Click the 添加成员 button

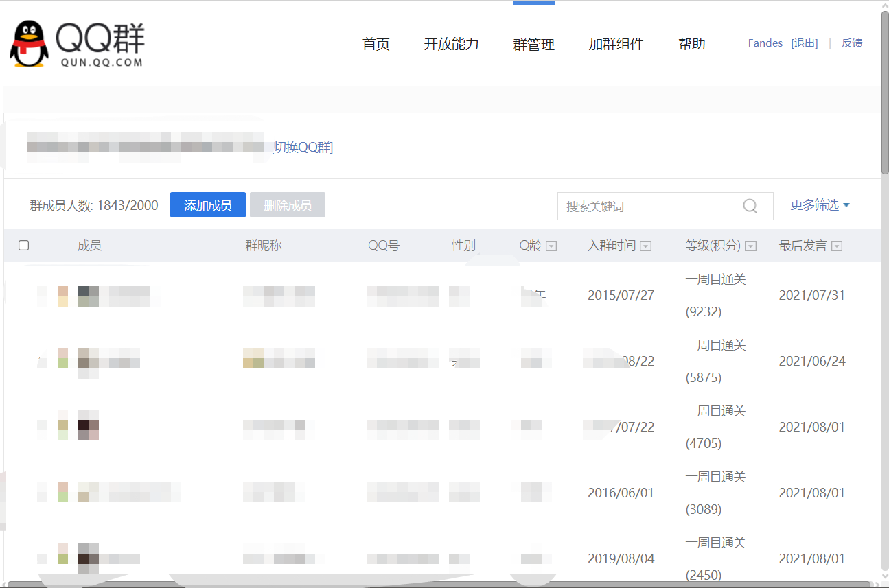point(207,204)
